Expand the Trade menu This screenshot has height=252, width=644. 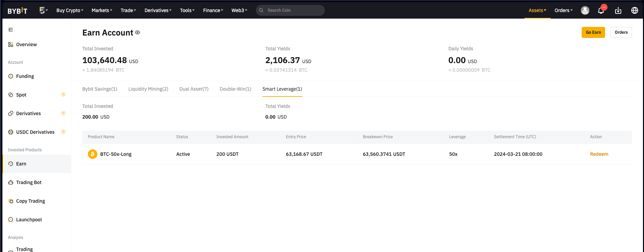pos(128,10)
